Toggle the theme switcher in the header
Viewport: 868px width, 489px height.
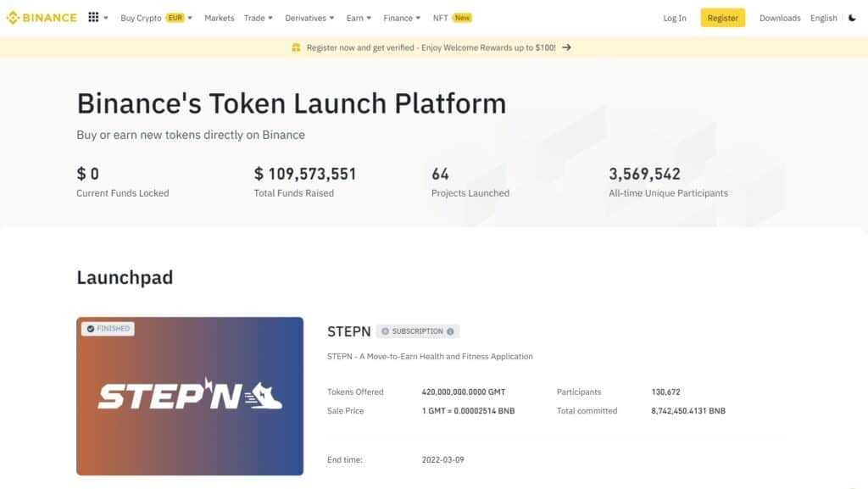click(x=852, y=17)
